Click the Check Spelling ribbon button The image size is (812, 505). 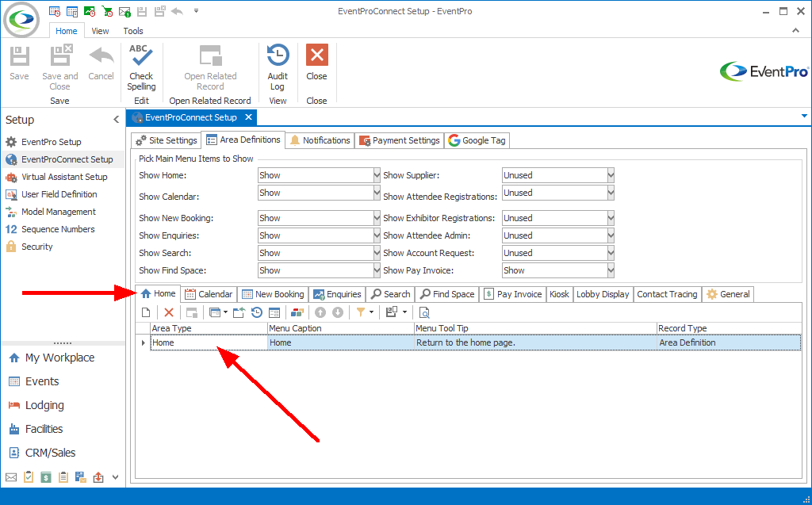(141, 68)
